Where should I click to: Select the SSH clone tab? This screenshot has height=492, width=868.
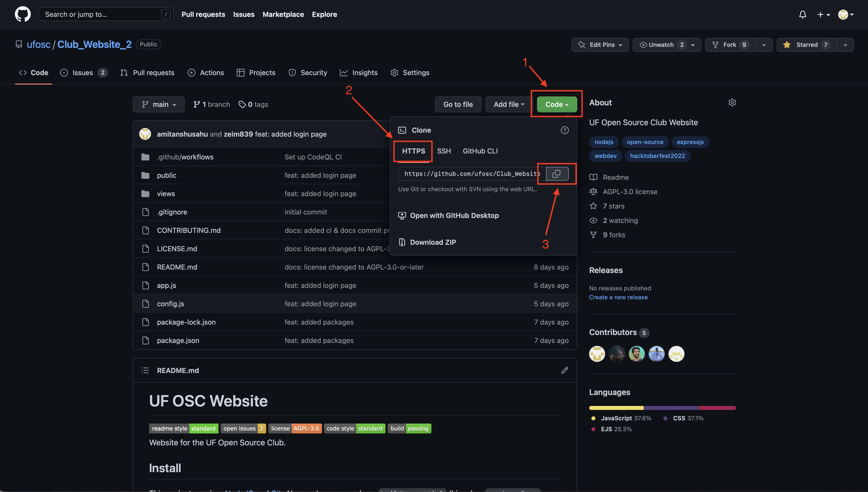[444, 151]
